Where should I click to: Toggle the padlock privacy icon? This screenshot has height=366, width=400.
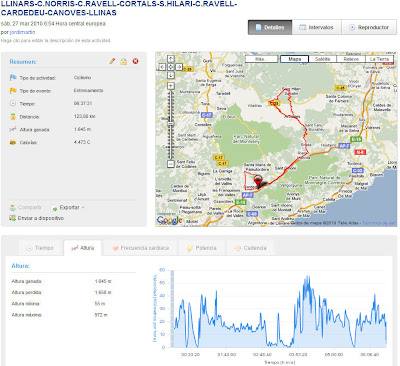pos(124,61)
